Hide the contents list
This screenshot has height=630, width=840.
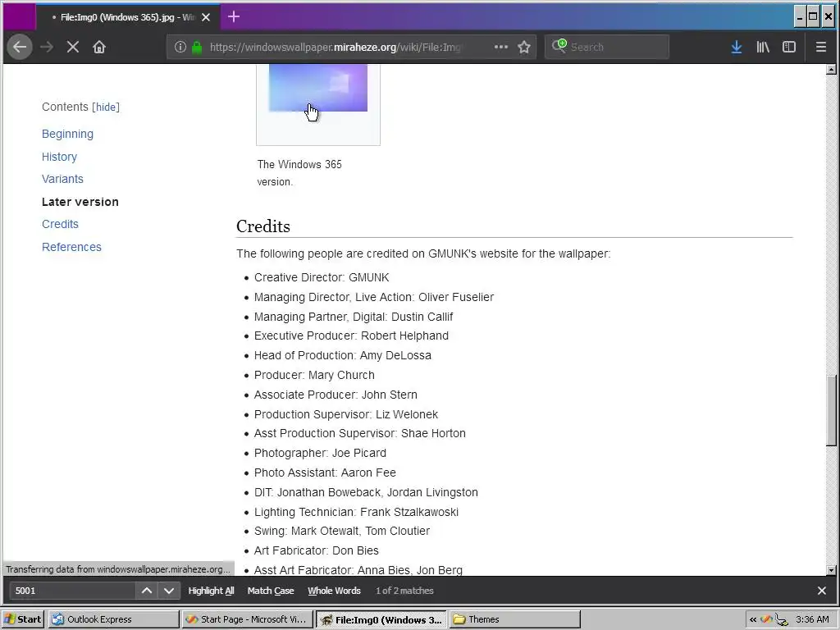[x=106, y=107]
